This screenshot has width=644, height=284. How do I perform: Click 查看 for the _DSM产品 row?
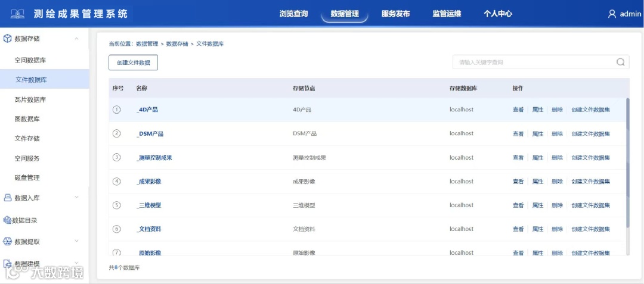pos(518,133)
